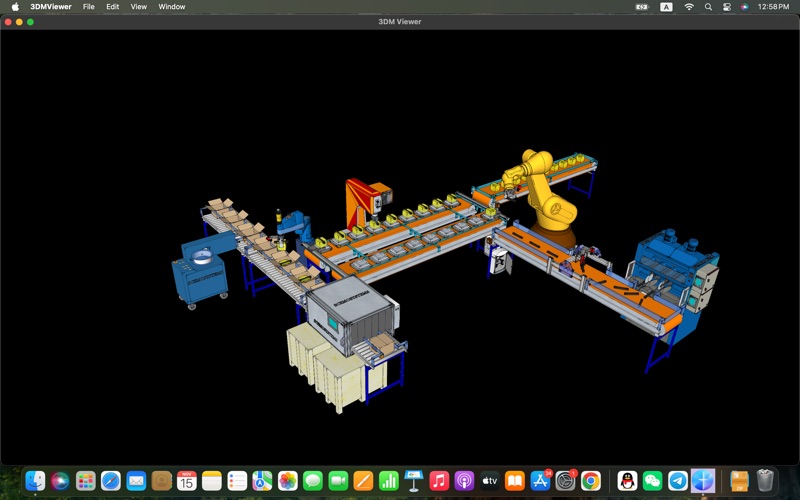Image resolution: width=800 pixels, height=500 pixels.
Task: Click the green fullscreen window button
Action: (x=31, y=21)
